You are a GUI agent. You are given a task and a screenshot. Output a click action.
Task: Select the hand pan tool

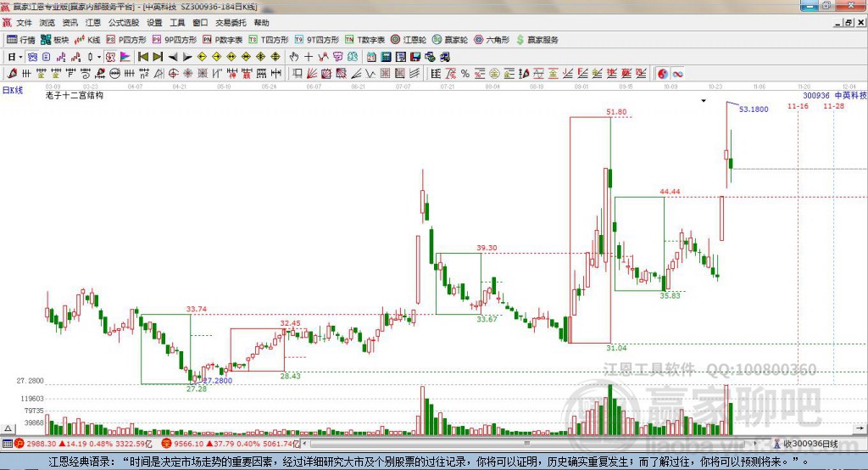click(x=294, y=57)
